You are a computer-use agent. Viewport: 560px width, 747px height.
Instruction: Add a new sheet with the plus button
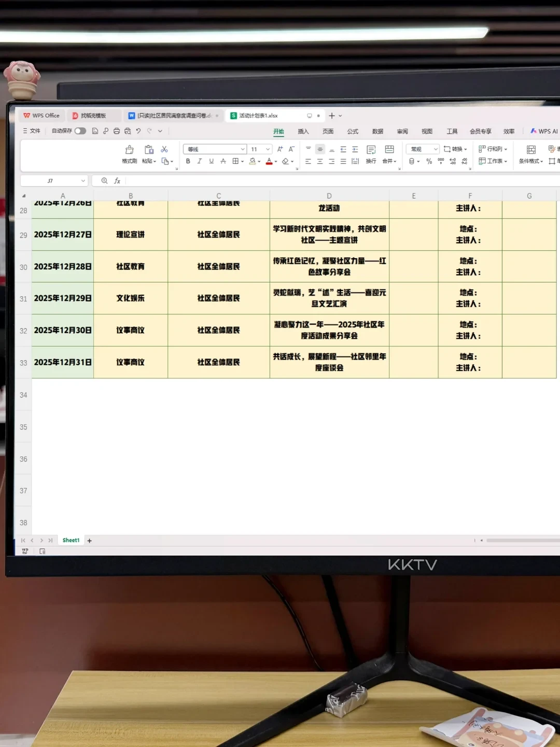[x=89, y=541]
